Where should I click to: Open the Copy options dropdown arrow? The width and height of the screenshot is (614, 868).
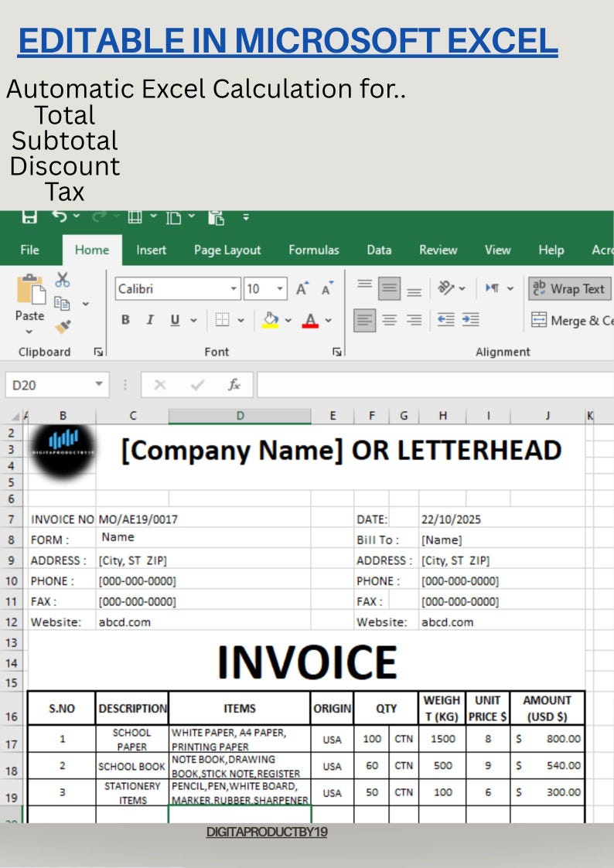click(x=85, y=304)
